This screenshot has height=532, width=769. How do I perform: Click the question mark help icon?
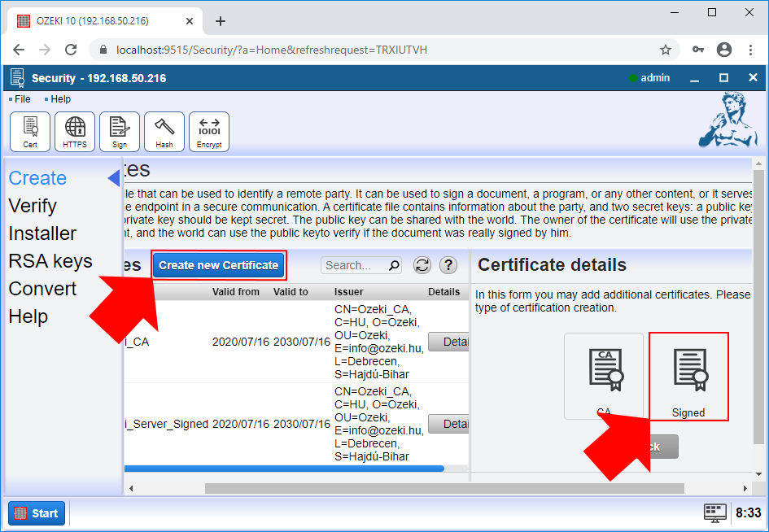coord(448,265)
